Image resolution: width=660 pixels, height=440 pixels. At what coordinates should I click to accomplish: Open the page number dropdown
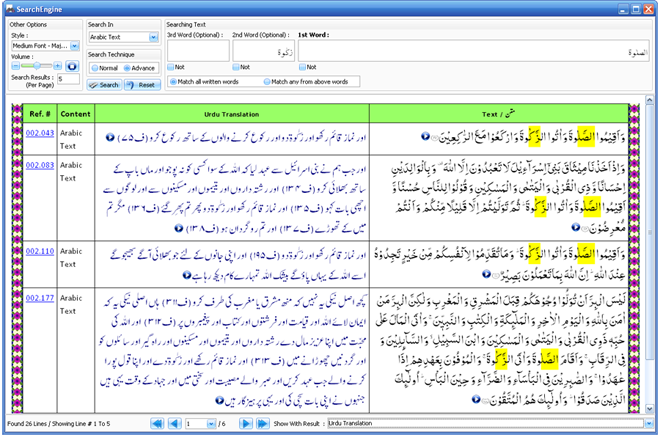[211, 424]
